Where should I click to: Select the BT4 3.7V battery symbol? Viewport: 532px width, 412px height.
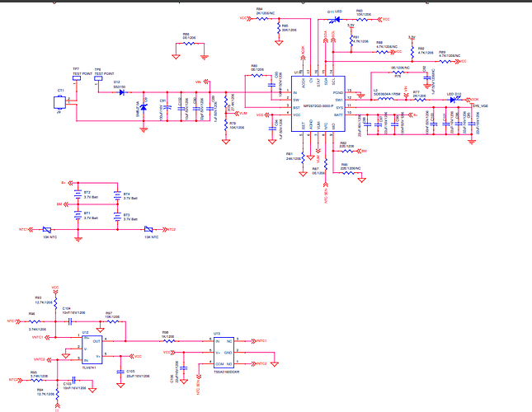pyautogui.click(x=117, y=196)
